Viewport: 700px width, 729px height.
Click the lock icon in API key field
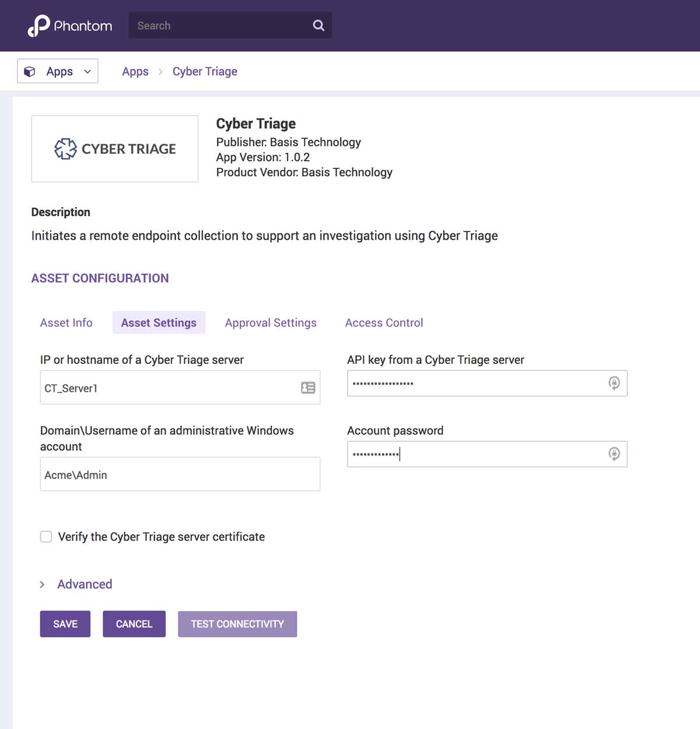click(x=614, y=383)
